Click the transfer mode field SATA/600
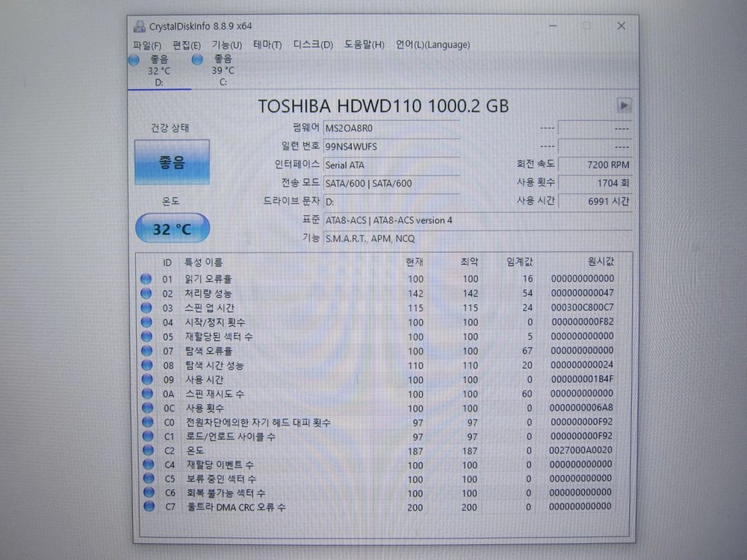The width and height of the screenshot is (747, 560). (391, 184)
